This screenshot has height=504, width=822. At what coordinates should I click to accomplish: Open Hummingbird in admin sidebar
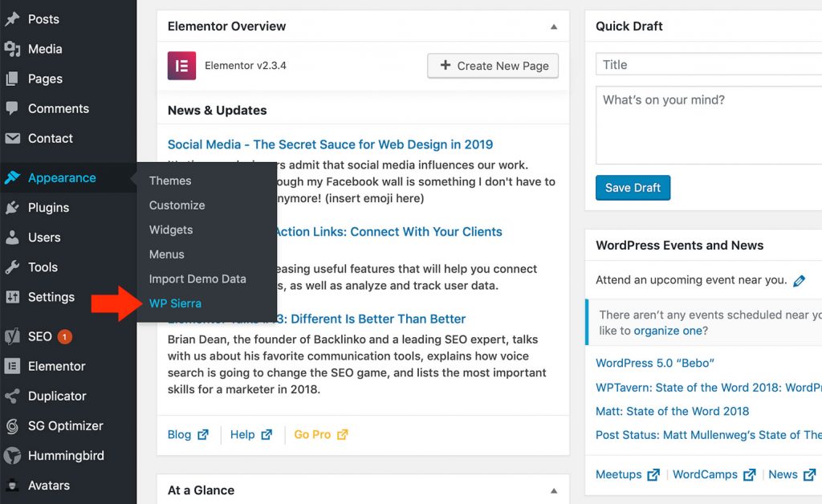click(x=66, y=456)
